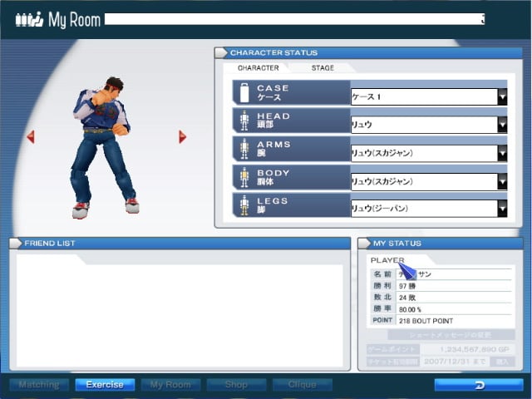
Task: Open the Shop section
Action: click(x=236, y=385)
